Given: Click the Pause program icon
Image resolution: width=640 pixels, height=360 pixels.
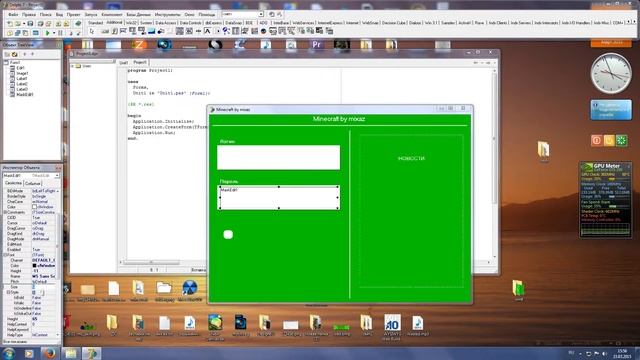Looking at the screenshot, I should coord(60,33).
